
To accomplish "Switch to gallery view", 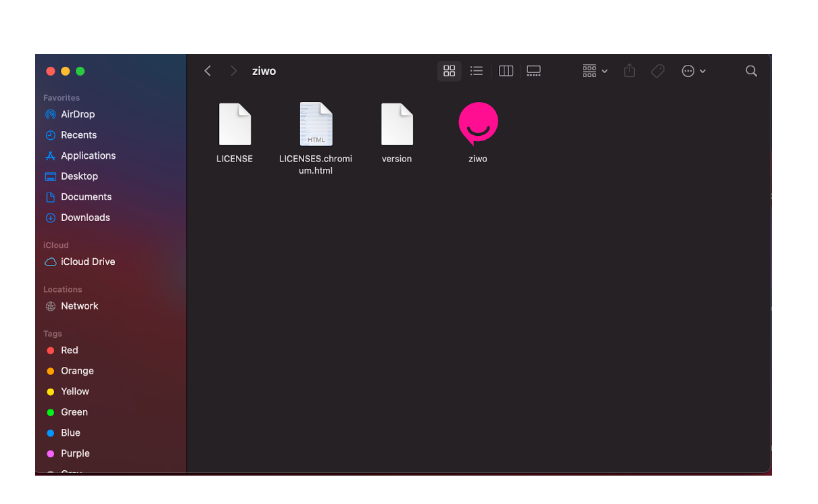I will pos(533,71).
